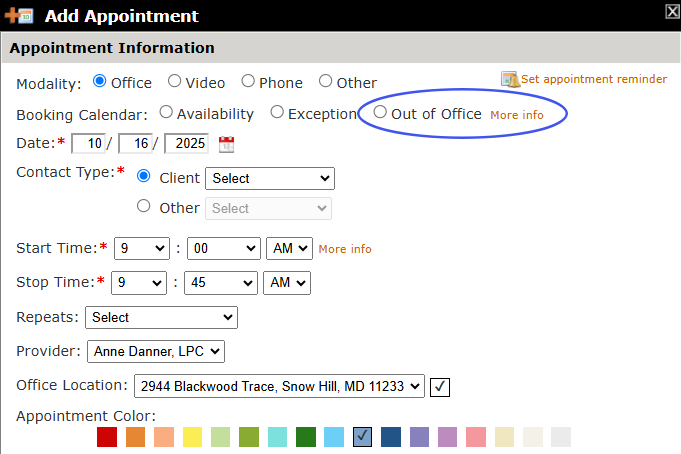Pick the pink appointment color
Viewport: 681px width, 454px height.
click(x=476, y=437)
